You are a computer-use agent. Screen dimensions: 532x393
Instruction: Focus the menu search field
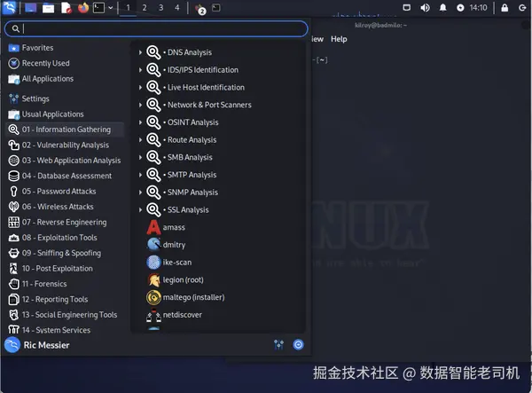pos(156,29)
